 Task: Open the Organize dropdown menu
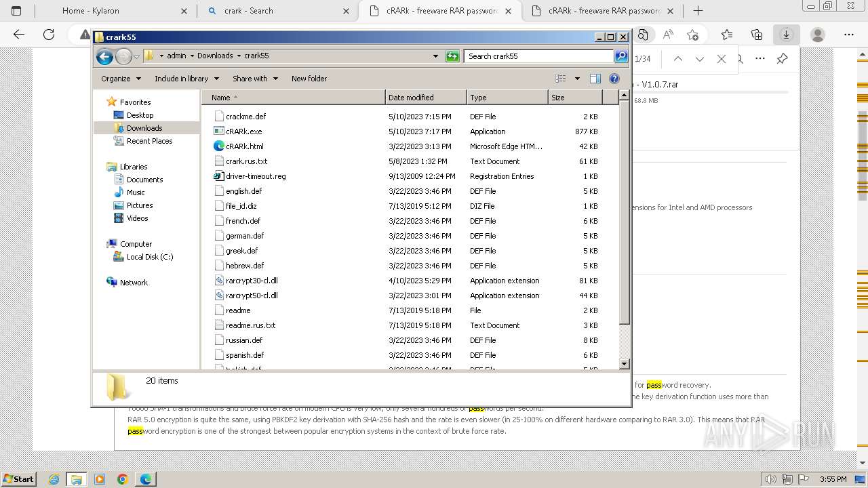click(121, 79)
